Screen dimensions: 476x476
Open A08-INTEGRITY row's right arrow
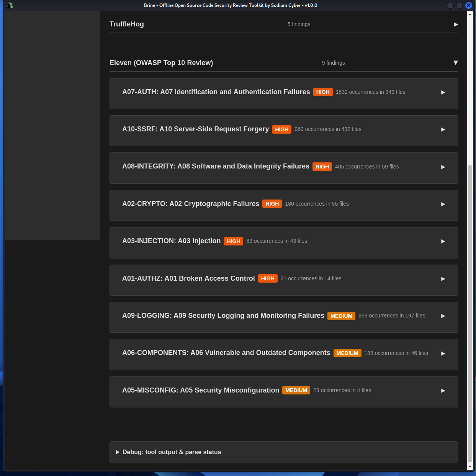[443, 167]
